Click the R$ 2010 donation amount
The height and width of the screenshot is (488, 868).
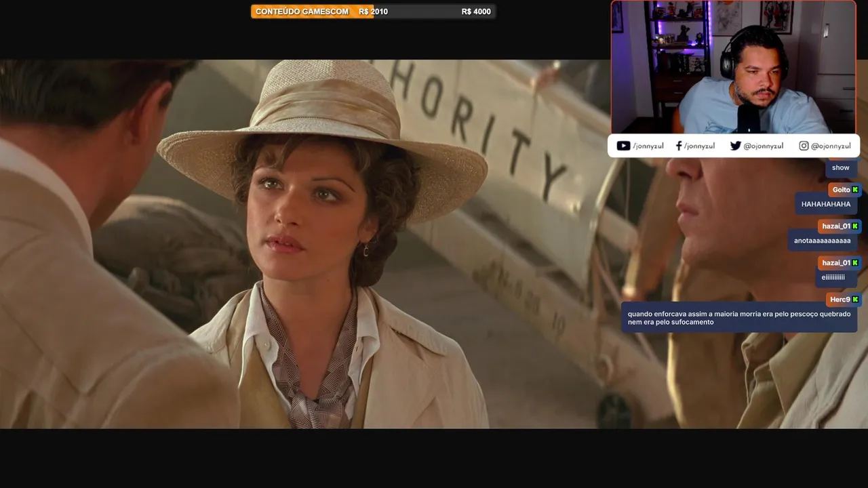click(373, 12)
